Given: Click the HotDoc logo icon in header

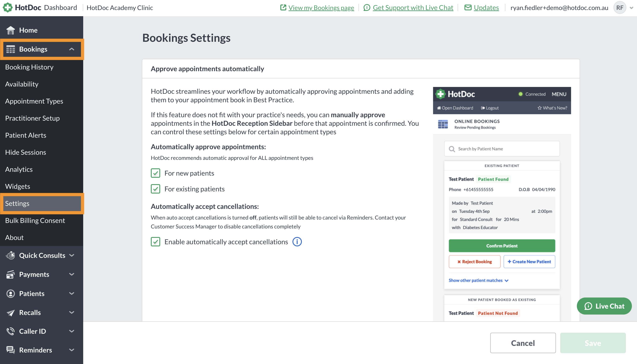Looking at the screenshot, I should click(x=7, y=7).
